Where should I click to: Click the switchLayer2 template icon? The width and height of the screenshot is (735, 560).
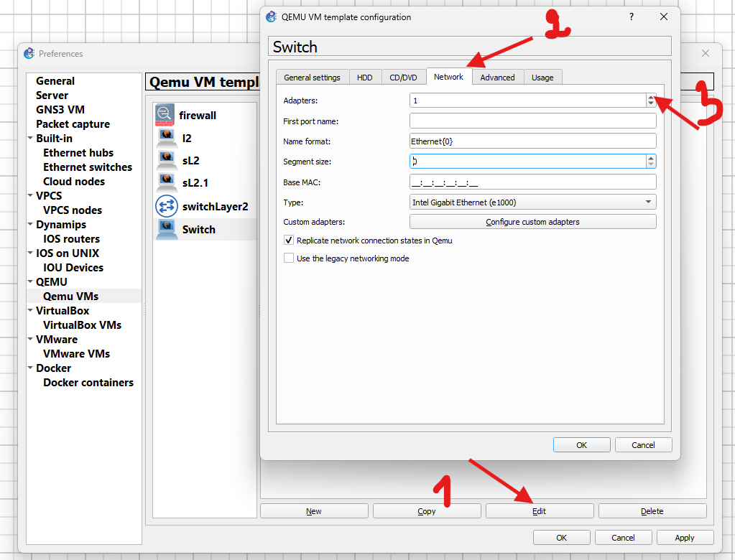click(167, 206)
